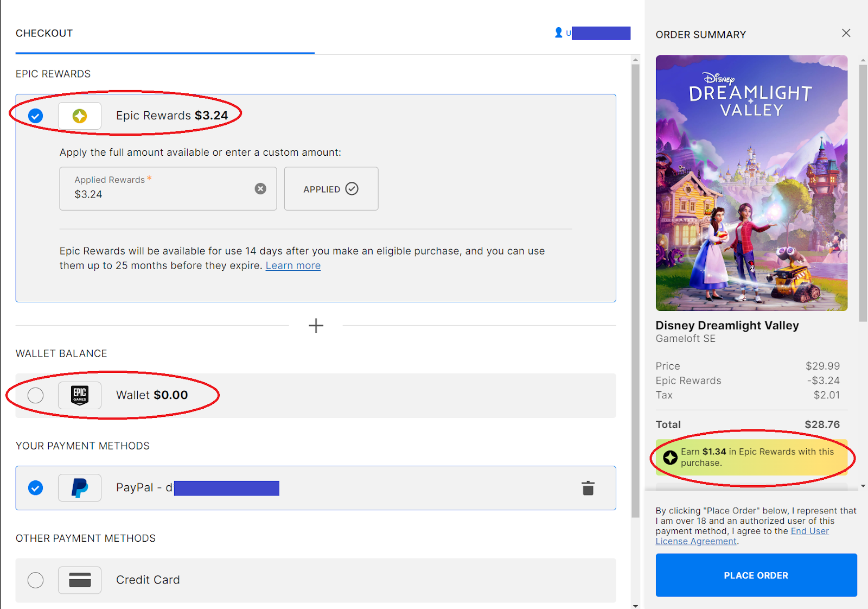Viewport: 868px width, 609px height.
Task: Select the Credit Card radio button
Action: (36, 580)
